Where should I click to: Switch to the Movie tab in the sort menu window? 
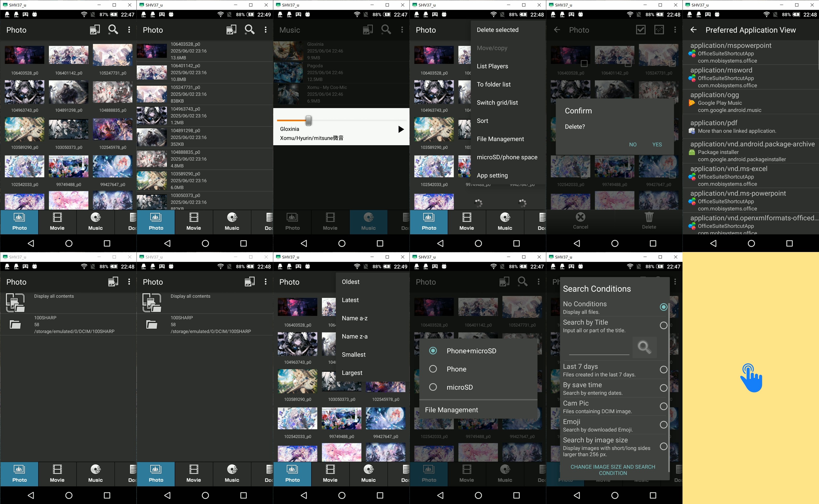(x=330, y=474)
